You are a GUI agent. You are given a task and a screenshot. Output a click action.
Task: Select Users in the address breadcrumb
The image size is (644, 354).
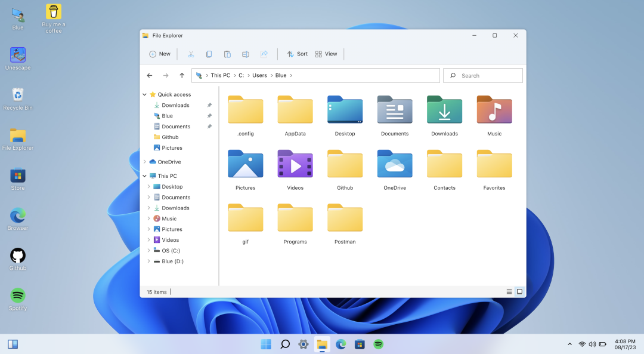(x=259, y=76)
